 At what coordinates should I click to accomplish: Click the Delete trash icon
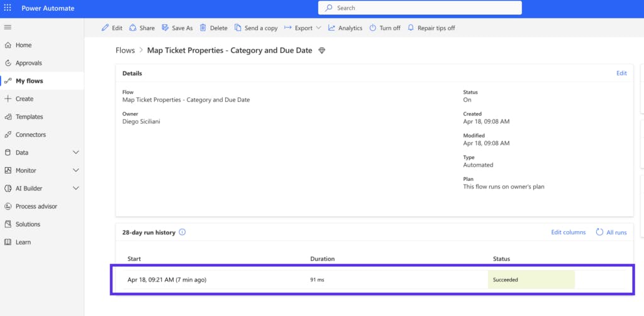[203, 28]
